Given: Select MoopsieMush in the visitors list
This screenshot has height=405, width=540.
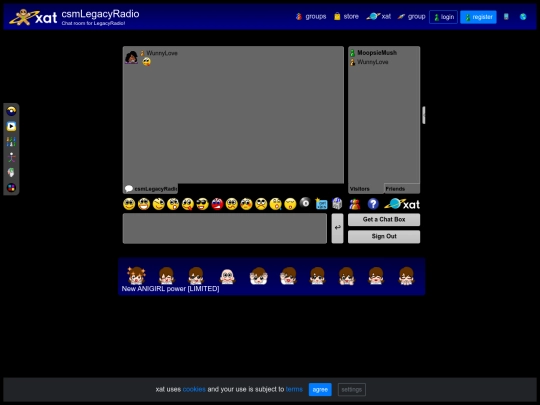Looking at the screenshot, I should coord(377,53).
